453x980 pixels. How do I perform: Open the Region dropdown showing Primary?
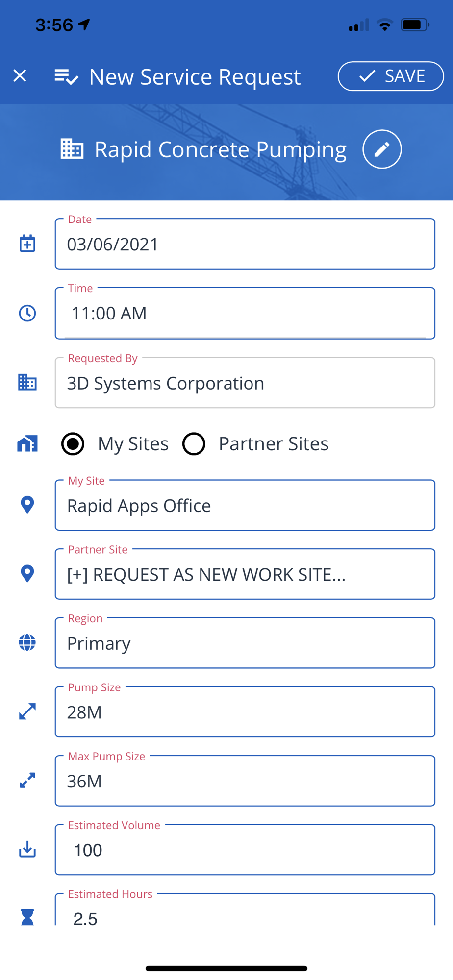pos(245,643)
